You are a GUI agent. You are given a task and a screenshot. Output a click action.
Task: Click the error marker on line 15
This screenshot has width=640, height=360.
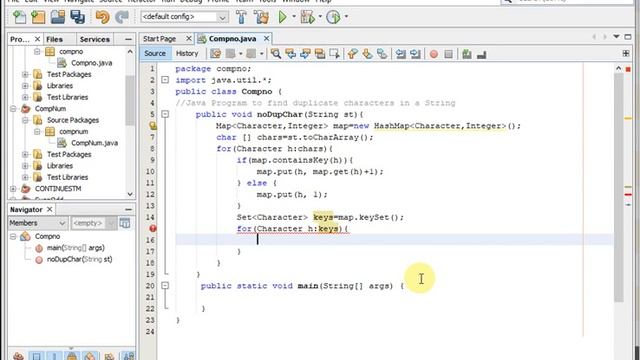153,229
